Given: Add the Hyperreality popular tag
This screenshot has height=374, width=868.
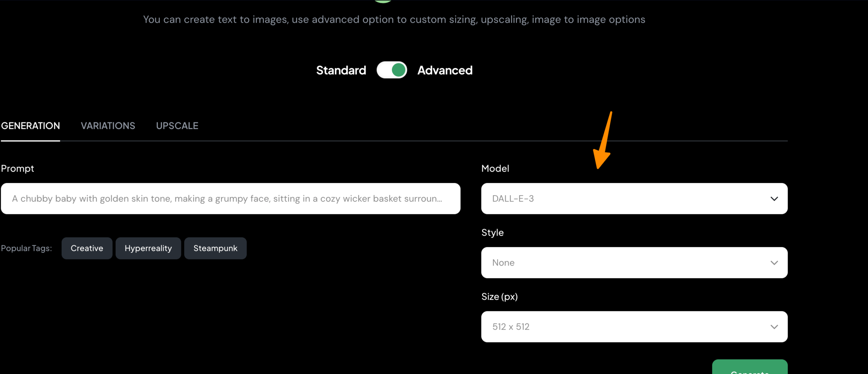Looking at the screenshot, I should [148, 248].
